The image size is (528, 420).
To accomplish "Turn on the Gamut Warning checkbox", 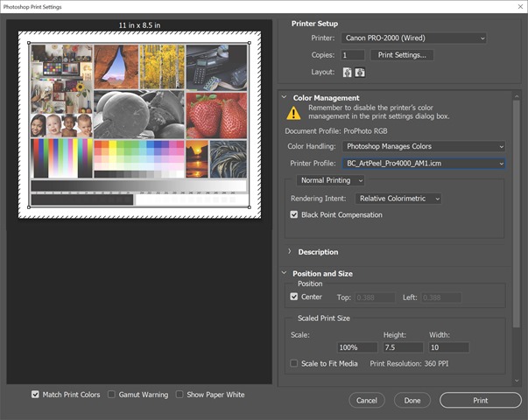I will (x=112, y=395).
